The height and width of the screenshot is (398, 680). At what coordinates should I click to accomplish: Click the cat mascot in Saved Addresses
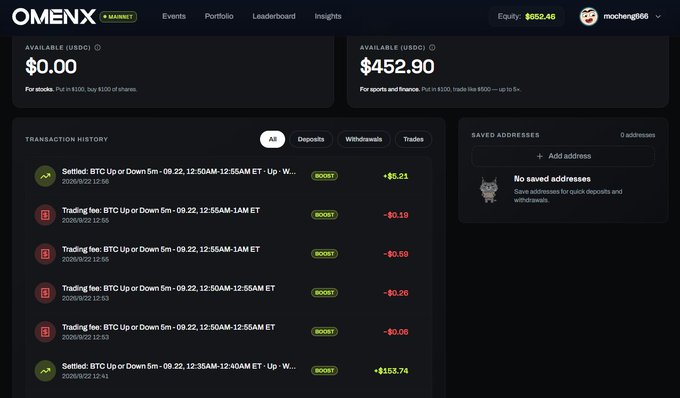tap(489, 189)
